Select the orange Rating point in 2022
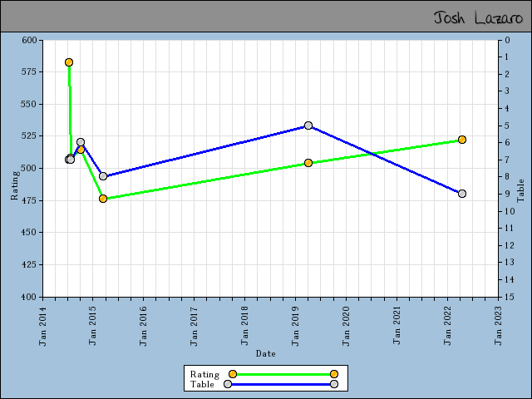The width and height of the screenshot is (532, 399). (x=462, y=140)
